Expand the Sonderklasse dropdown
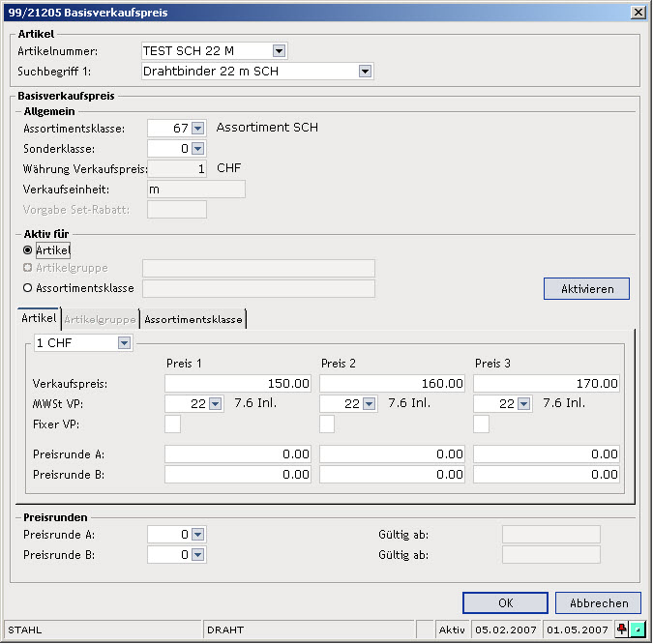The height and width of the screenshot is (644, 653). point(197,148)
